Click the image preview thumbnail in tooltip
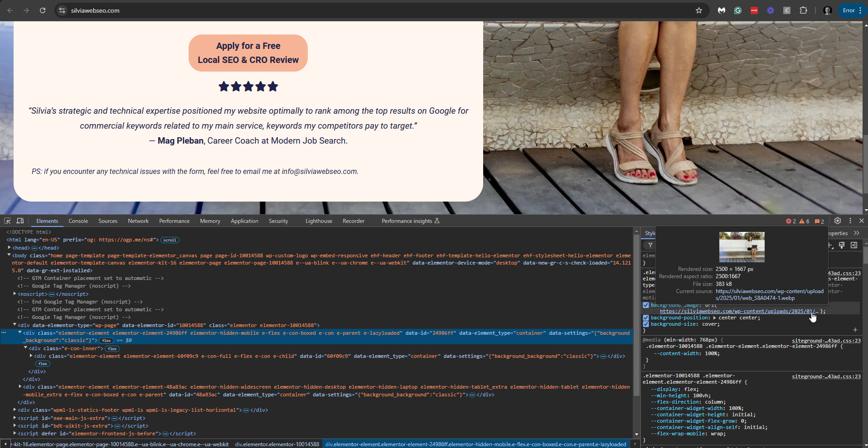The height and width of the screenshot is (448, 868). (x=742, y=247)
